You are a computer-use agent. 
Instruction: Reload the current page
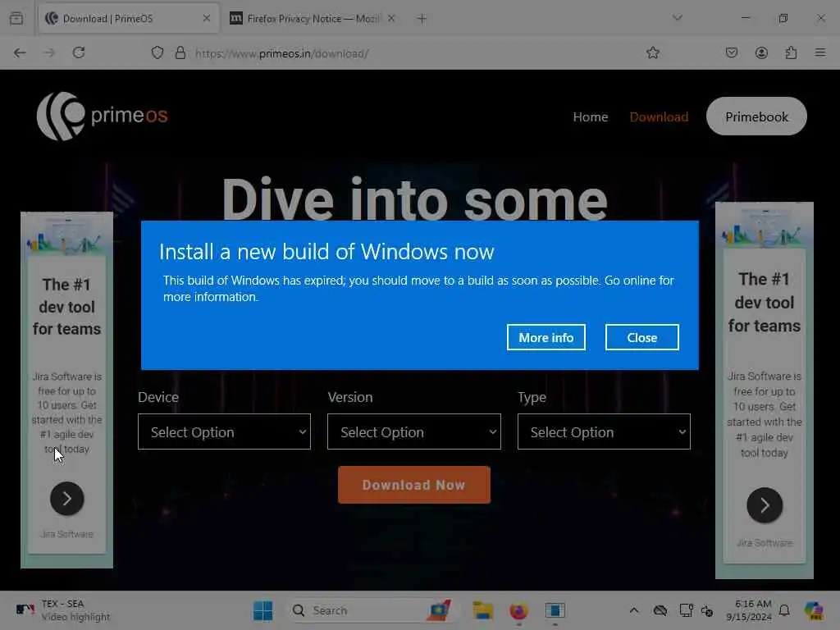pos(79,52)
